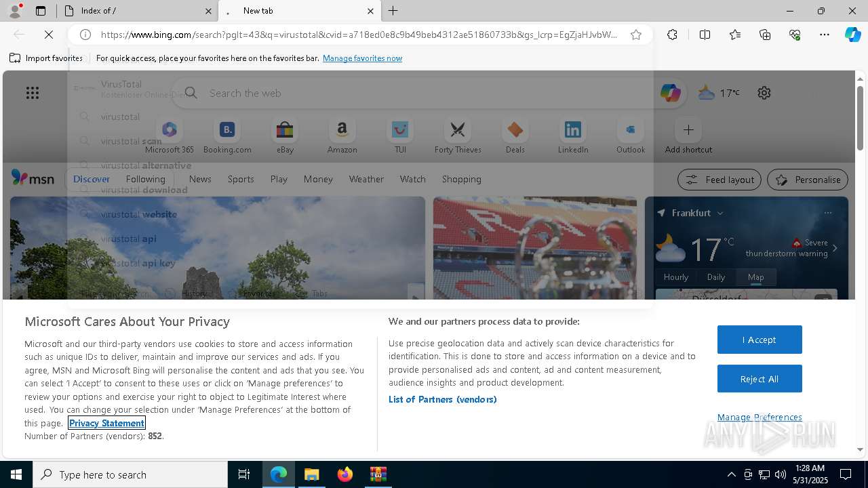Screen dimensions: 868x488
Task: Open the Sports feed tab
Action: [241, 179]
